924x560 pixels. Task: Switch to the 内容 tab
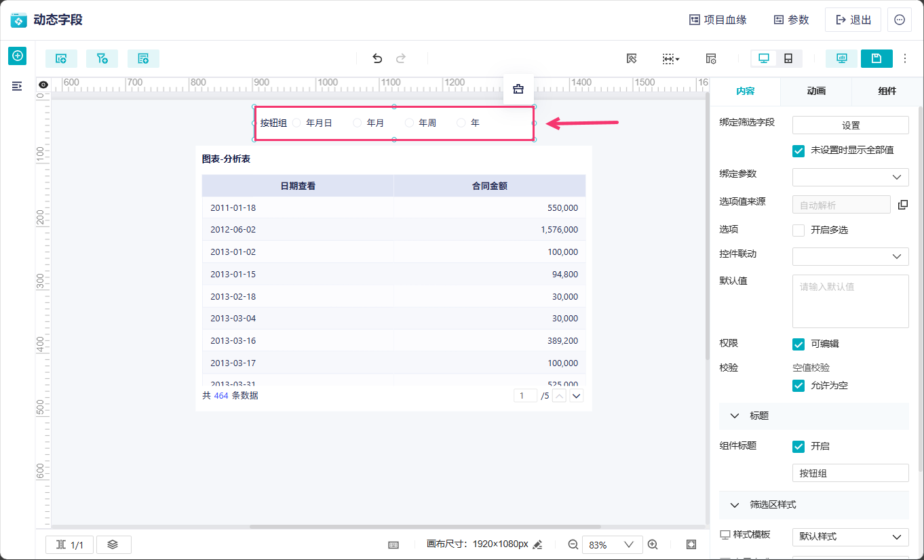(x=745, y=92)
